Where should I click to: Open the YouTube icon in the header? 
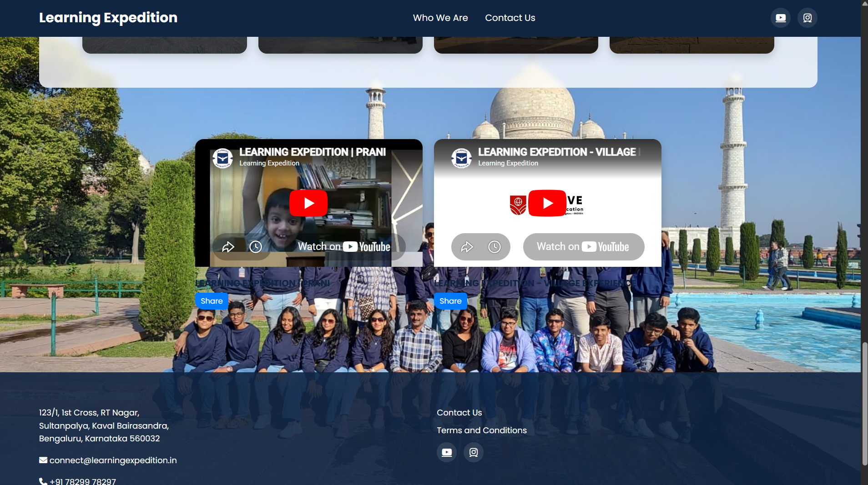(x=781, y=18)
